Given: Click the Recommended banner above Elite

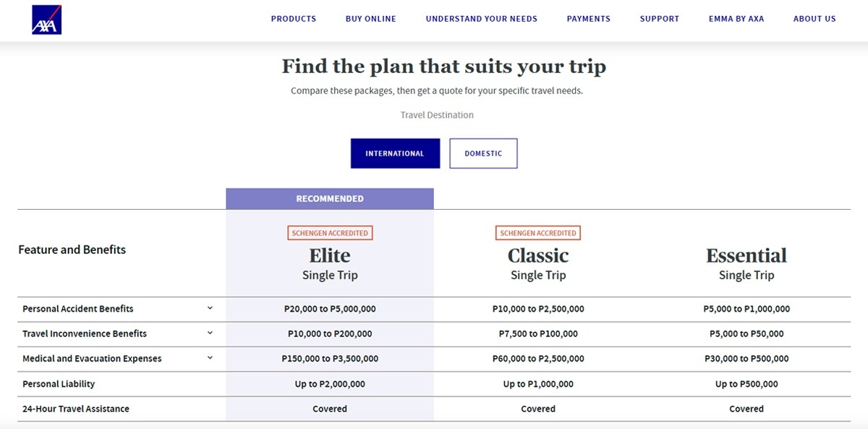Looking at the screenshot, I should coord(330,199).
